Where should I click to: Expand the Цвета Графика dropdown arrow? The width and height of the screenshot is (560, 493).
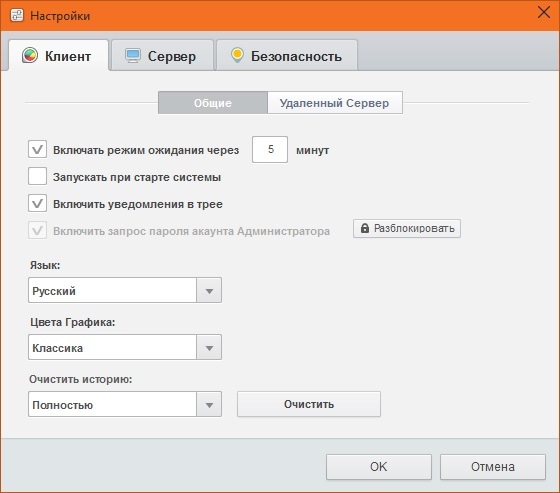pos(209,347)
